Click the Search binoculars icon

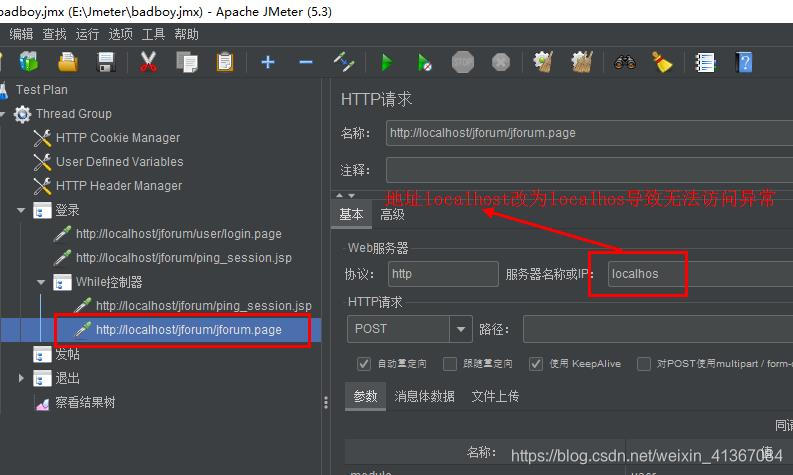[x=625, y=62]
